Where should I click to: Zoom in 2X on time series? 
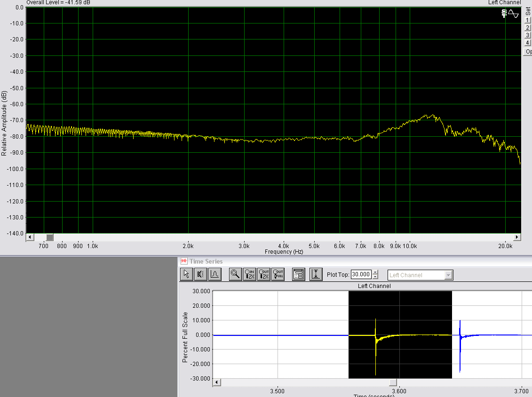click(x=250, y=274)
